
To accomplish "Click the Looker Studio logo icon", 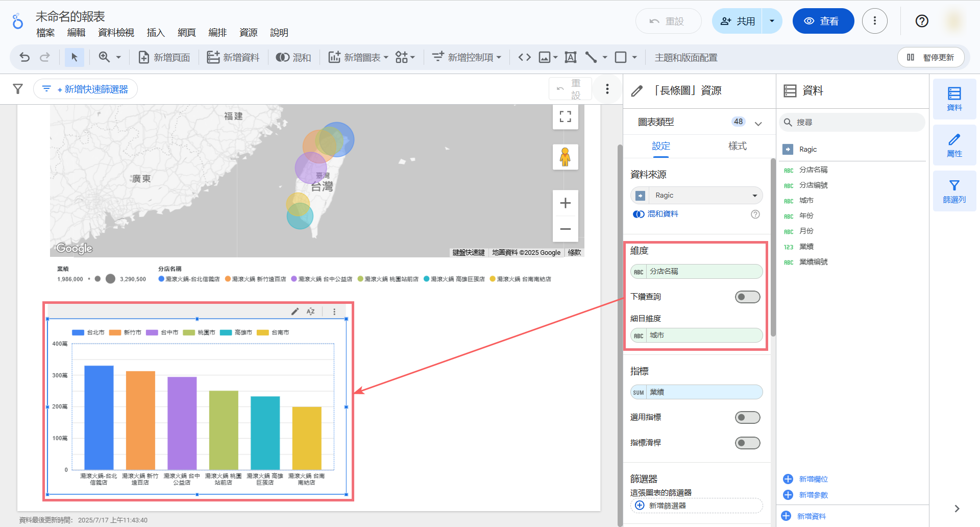I will click(x=18, y=21).
